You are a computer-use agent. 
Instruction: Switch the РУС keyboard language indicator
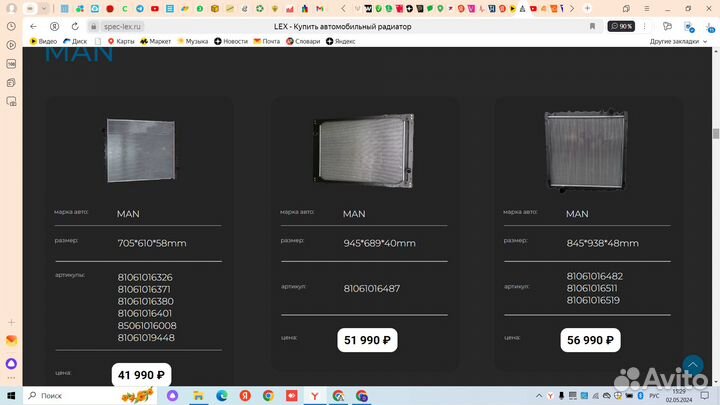[654, 395]
